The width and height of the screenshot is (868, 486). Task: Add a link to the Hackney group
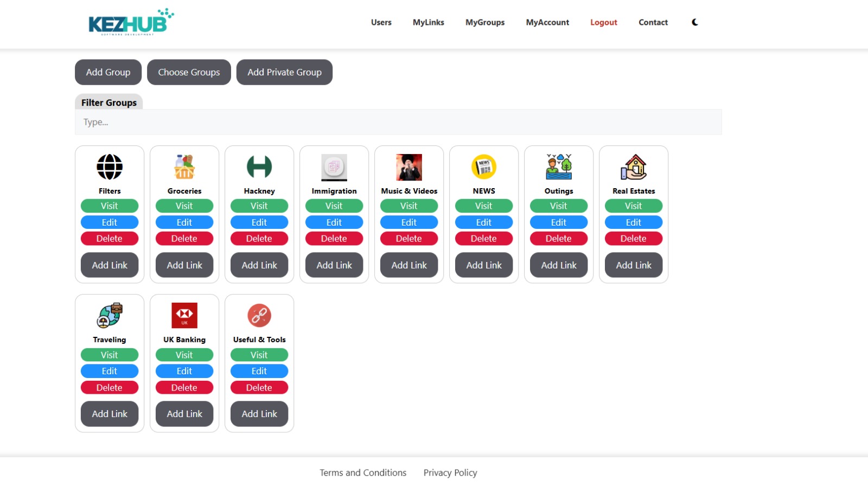tap(259, 265)
